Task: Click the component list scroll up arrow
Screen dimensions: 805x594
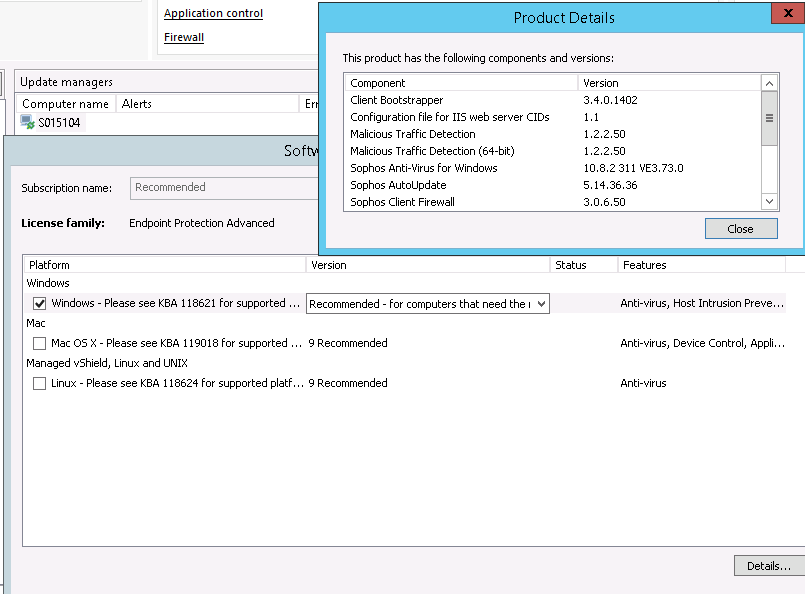Action: pyautogui.click(x=769, y=84)
